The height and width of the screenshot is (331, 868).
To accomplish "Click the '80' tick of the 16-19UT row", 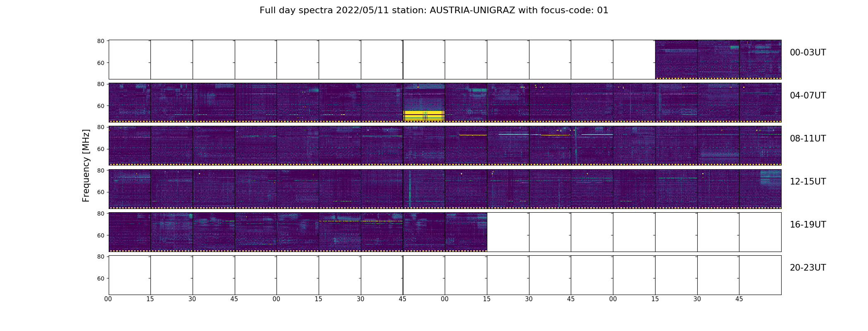I will pos(100,213).
